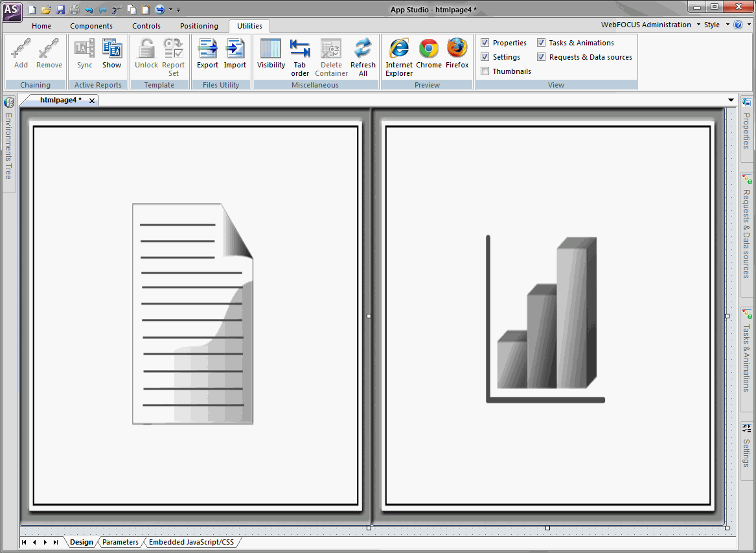Switch to the Components ribbon tab
This screenshot has height=553, width=756.
tap(91, 26)
